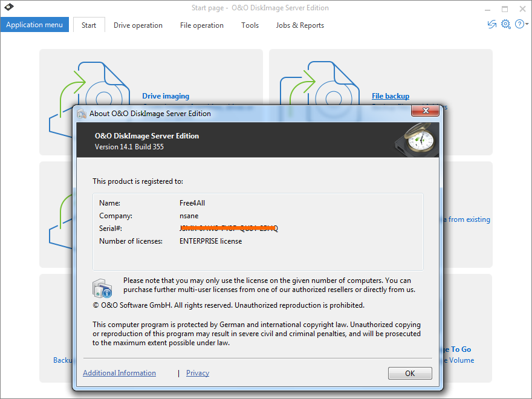Click the 'Version 14.1 Build 355' text
The image size is (532, 399).
coord(129,147)
